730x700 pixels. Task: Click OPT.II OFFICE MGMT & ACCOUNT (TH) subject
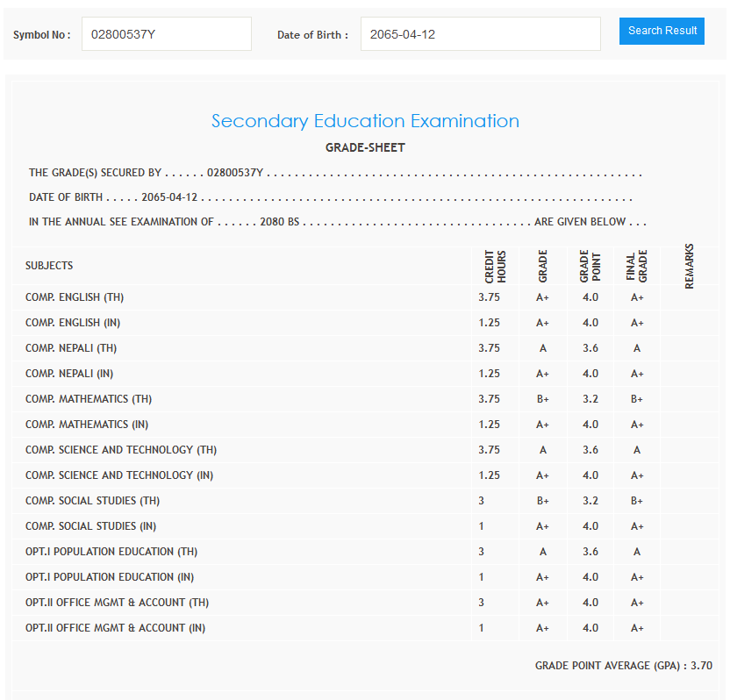pos(117,603)
